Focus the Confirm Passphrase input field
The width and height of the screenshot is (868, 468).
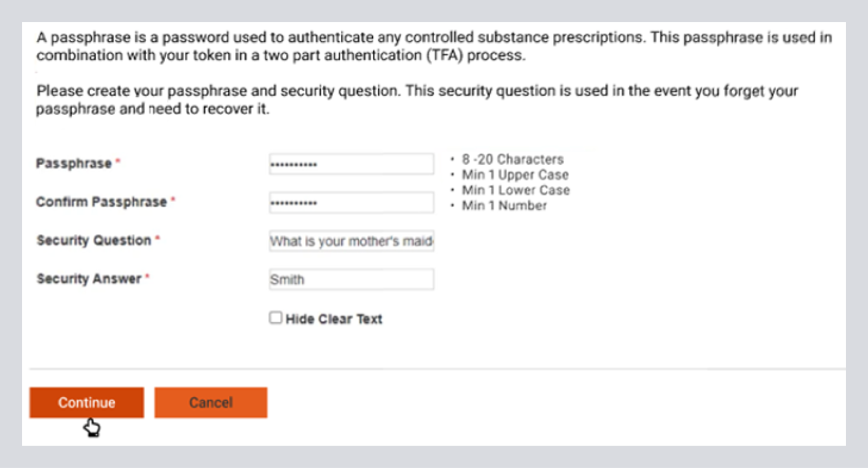tap(351, 203)
